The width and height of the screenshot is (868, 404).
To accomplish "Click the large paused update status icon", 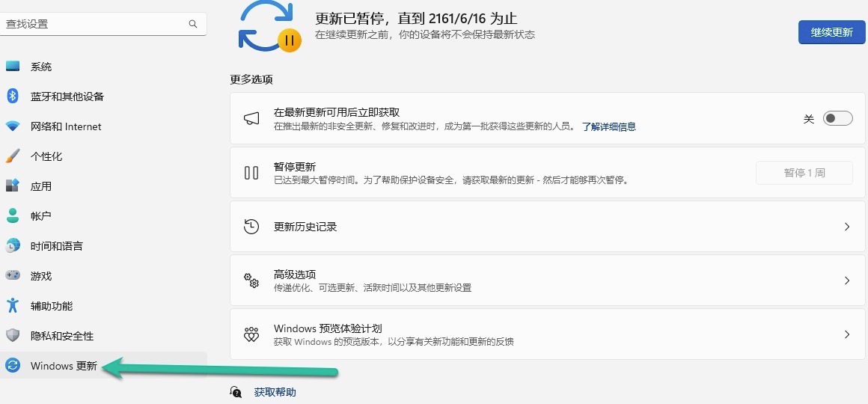I will click(x=270, y=28).
